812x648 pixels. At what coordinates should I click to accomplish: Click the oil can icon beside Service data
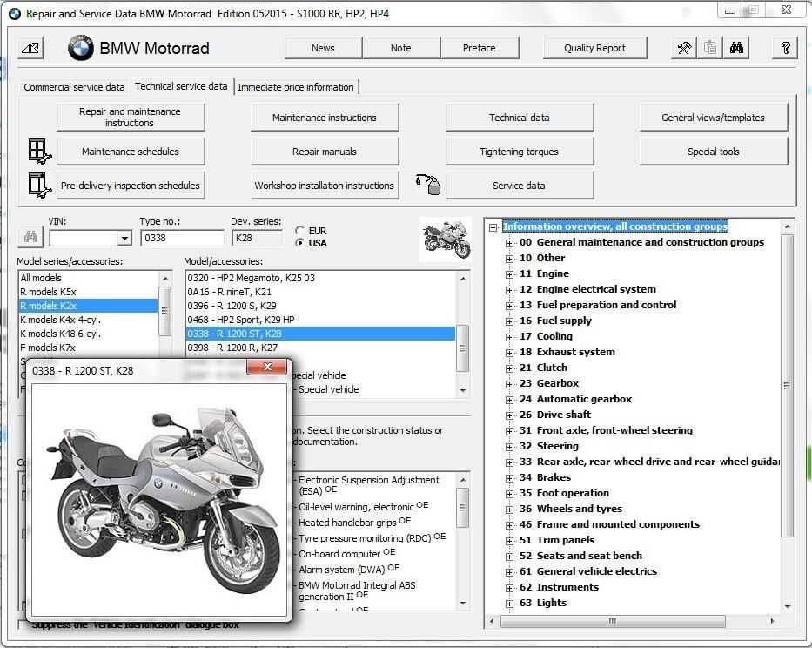(x=428, y=185)
